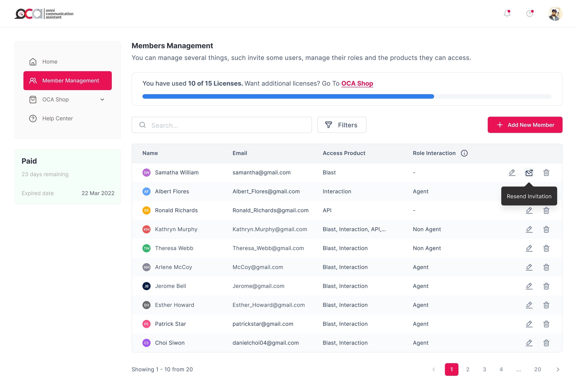Image resolution: width=577 pixels, height=392 pixels.
Task: Click trash icon for Choi Siwon
Action: (x=546, y=343)
